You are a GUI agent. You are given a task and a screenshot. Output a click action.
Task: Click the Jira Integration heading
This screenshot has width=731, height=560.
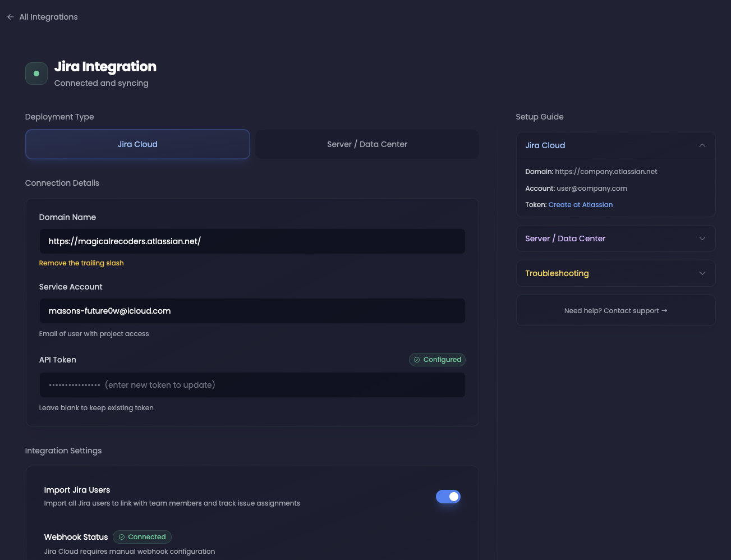pos(105,67)
